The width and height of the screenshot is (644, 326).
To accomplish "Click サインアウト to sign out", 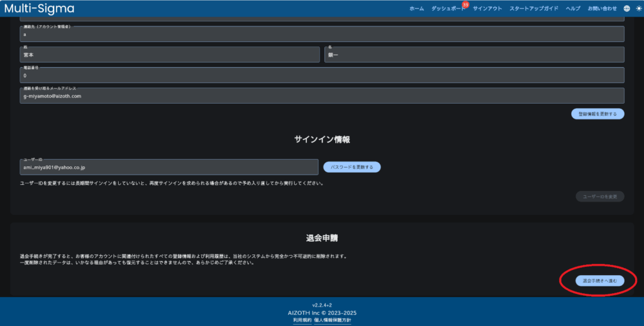I will pos(487,9).
